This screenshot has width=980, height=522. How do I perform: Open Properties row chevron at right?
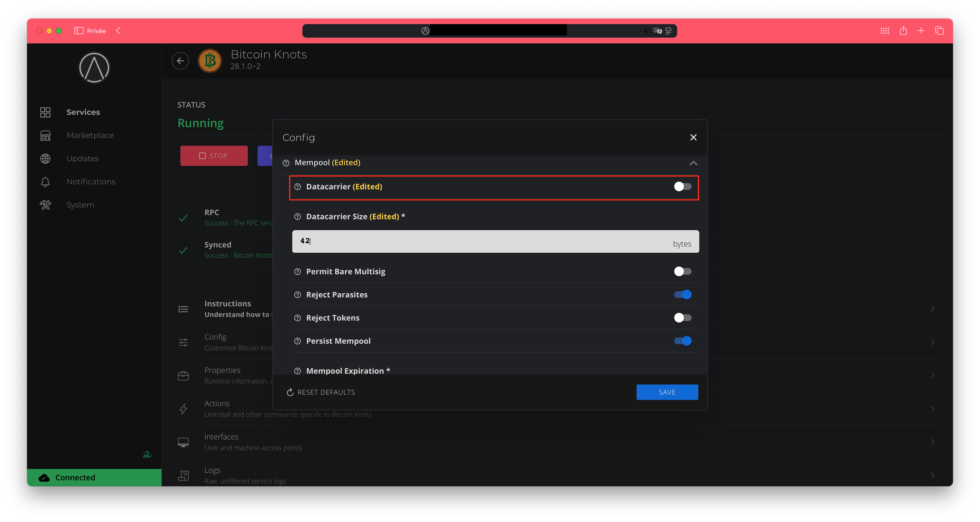click(932, 376)
